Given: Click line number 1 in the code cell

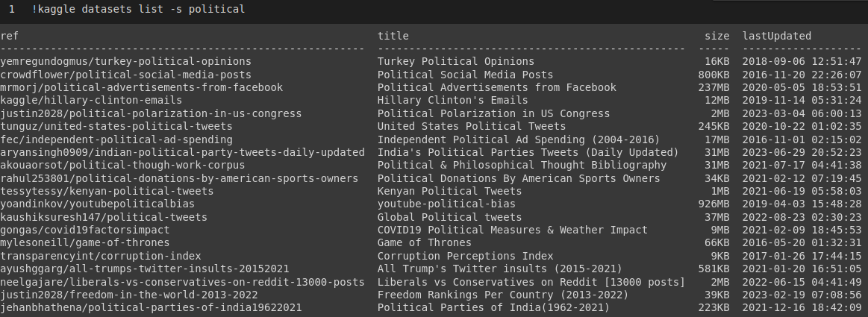Looking at the screenshot, I should click(x=12, y=10).
